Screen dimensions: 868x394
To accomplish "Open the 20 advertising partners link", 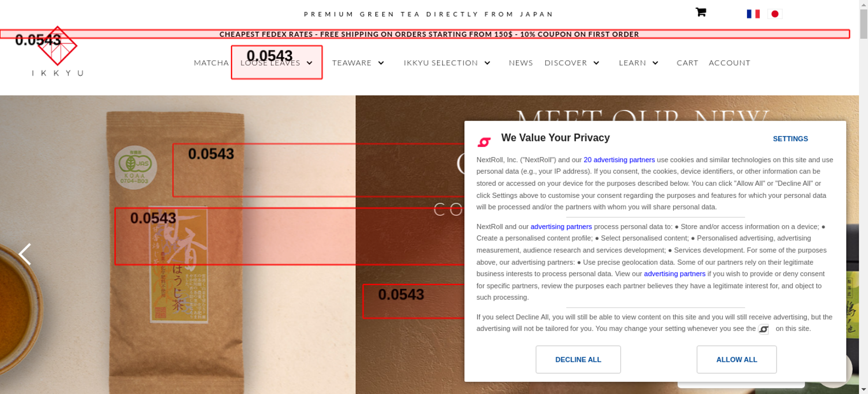I will tap(619, 160).
